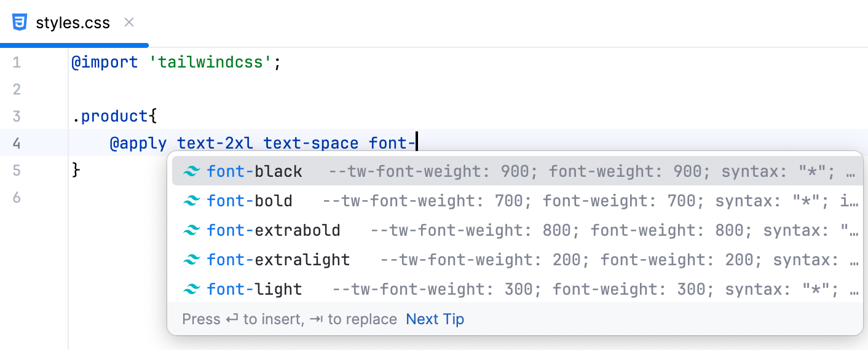Click the text-space class name
This screenshot has width=868, height=350.
tap(311, 144)
